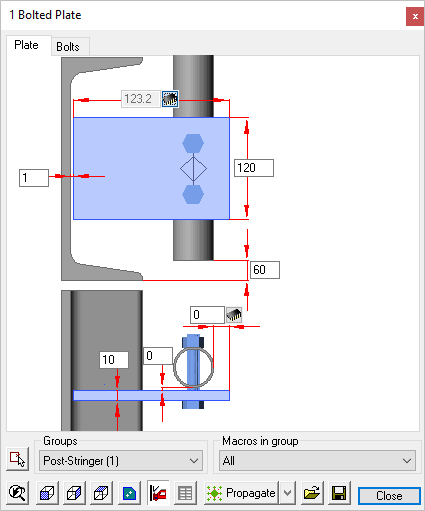Click the Propagate button
425x511 pixels.
(241, 493)
